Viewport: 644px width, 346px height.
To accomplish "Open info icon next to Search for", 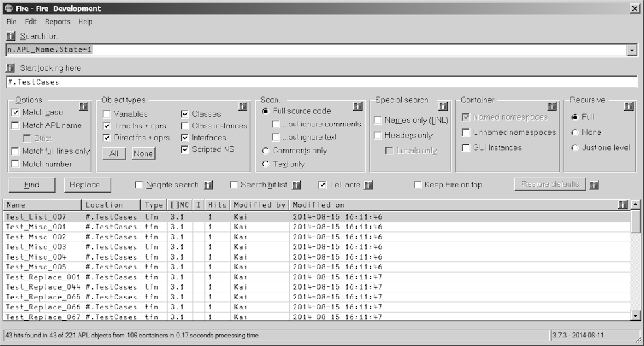I will tap(10, 36).
